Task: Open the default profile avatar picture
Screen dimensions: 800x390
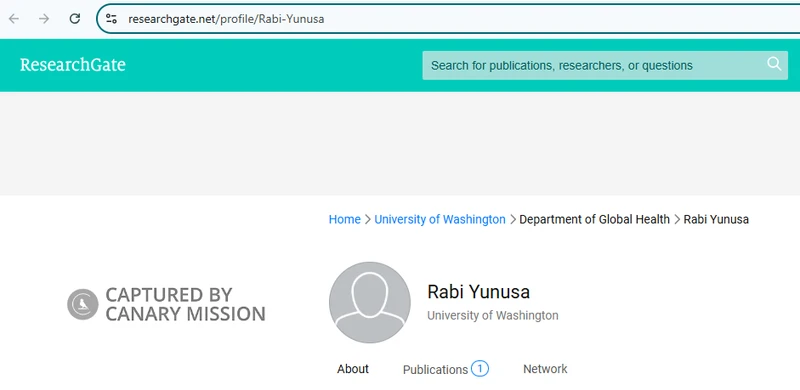Action: pos(369,302)
